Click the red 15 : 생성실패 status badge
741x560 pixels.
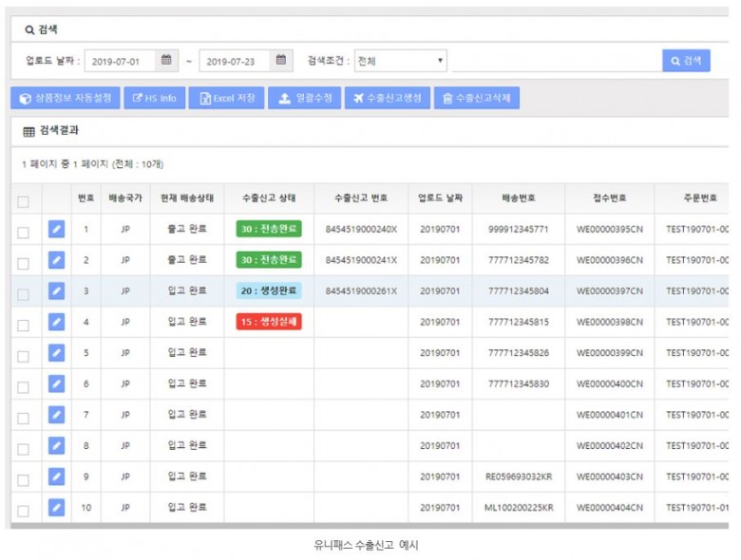269,322
